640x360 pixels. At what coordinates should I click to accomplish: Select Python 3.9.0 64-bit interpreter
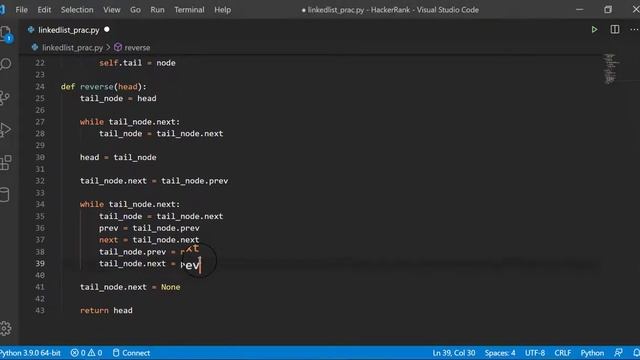pos(31,353)
